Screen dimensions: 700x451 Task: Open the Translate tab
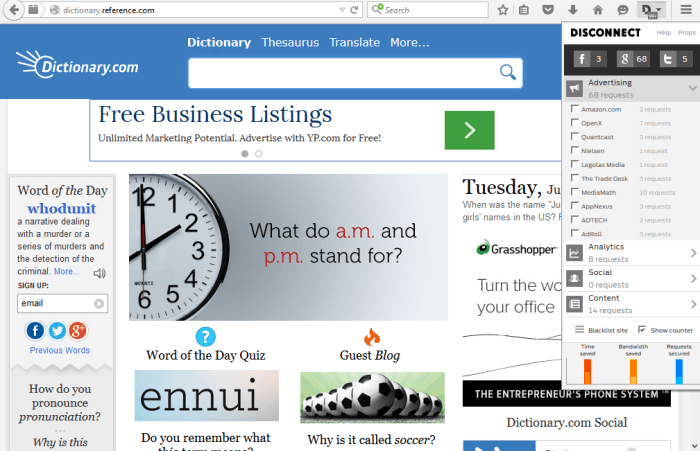click(x=355, y=42)
